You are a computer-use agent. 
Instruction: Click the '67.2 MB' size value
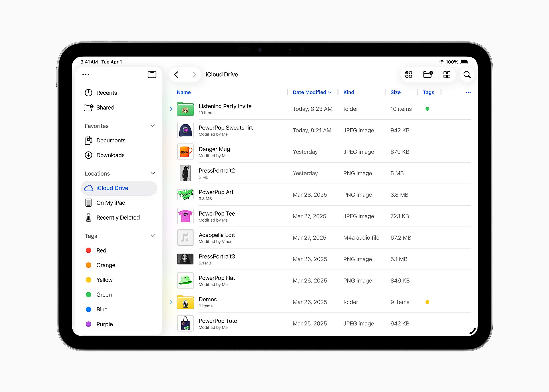point(401,238)
